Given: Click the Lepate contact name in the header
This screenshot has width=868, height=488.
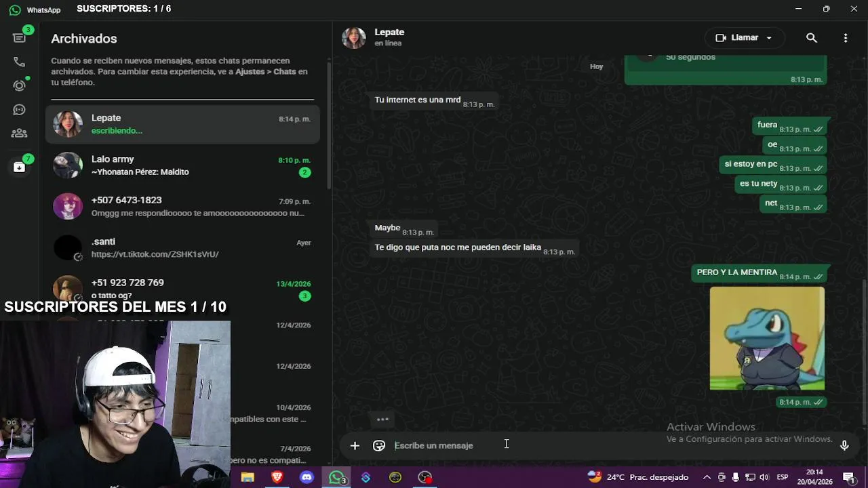Looking at the screenshot, I should (x=389, y=32).
